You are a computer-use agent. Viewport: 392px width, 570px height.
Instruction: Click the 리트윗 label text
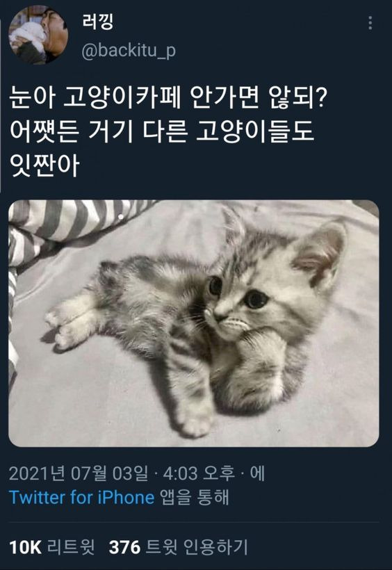pos(72,547)
